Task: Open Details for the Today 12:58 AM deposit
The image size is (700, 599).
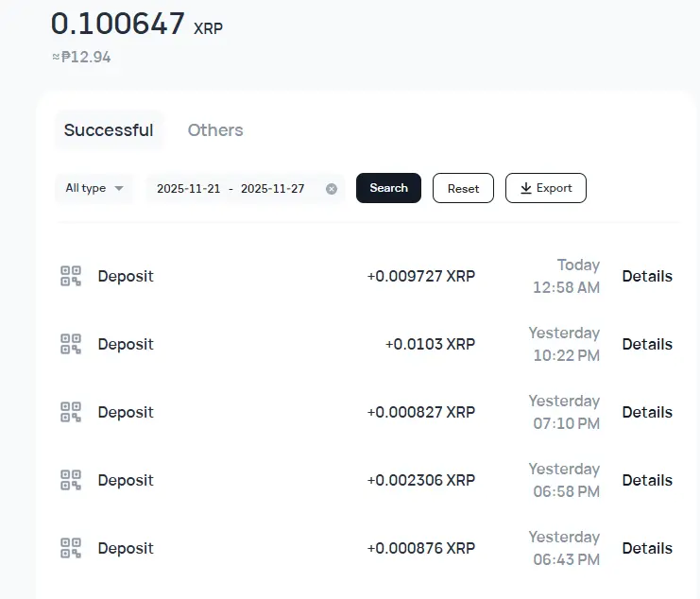Action: (x=647, y=276)
